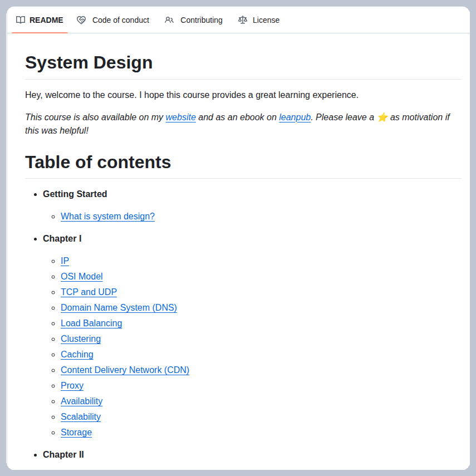This screenshot has width=476, height=476.
Task: Open the Availability link
Action: tap(82, 401)
